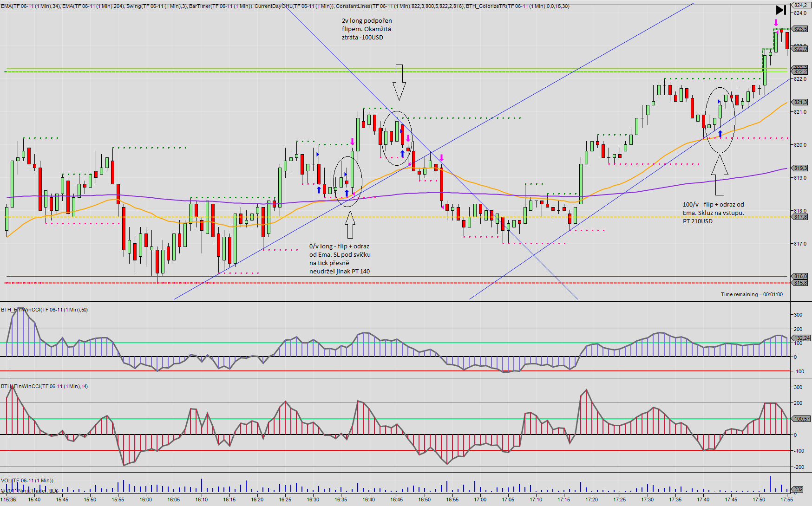Select the 819,0 price axis label
The height and width of the screenshot is (506, 812).
(x=800, y=178)
